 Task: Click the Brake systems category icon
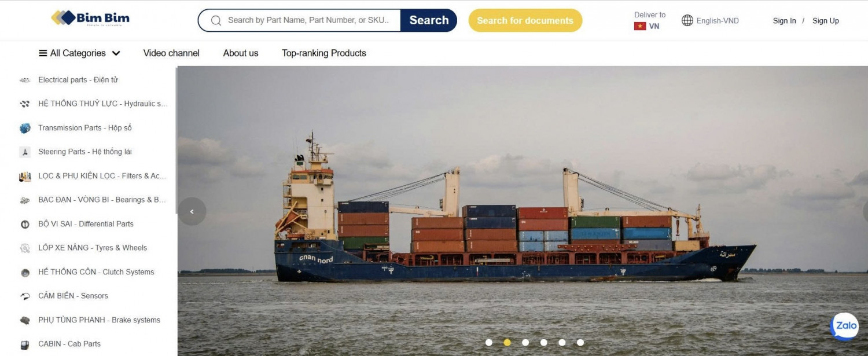(25, 320)
